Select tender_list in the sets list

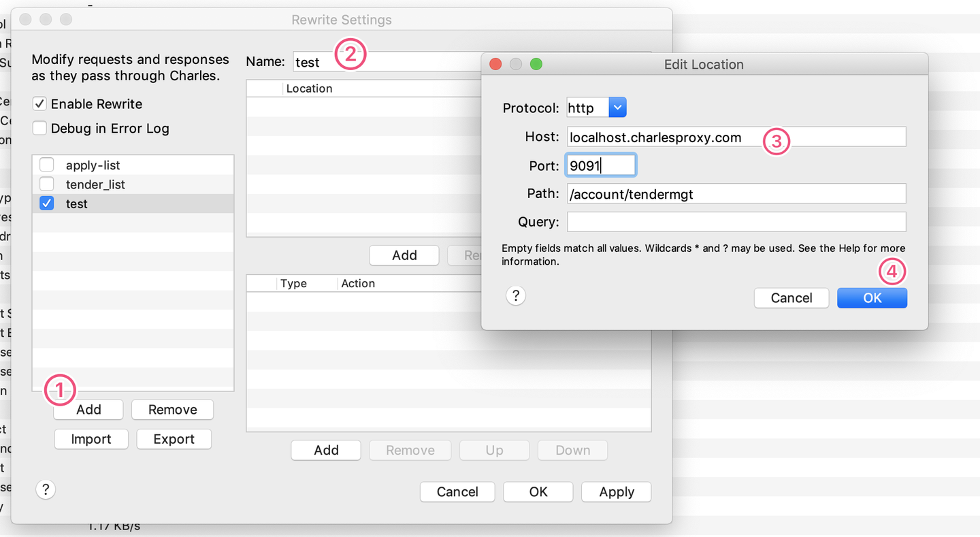(133, 184)
